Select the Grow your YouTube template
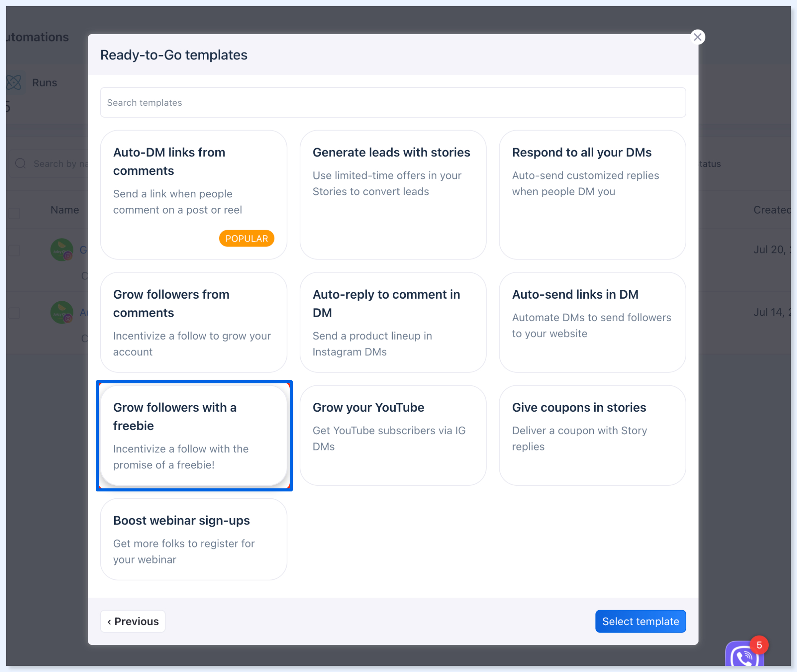797x672 pixels. coord(393,435)
